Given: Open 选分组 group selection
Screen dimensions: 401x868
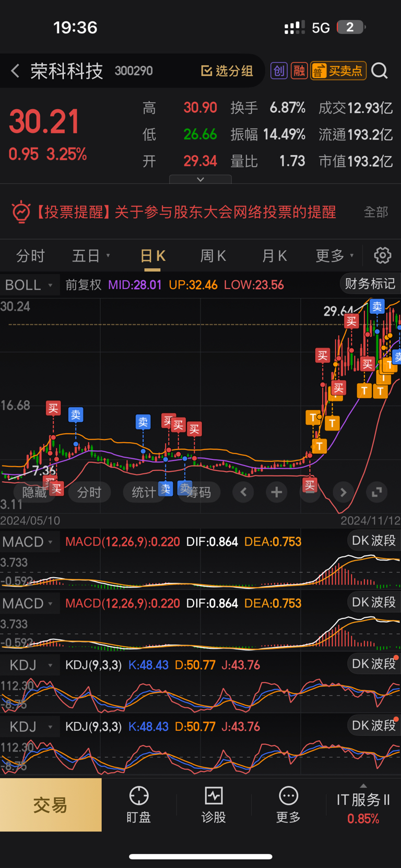Looking at the screenshot, I should point(227,71).
